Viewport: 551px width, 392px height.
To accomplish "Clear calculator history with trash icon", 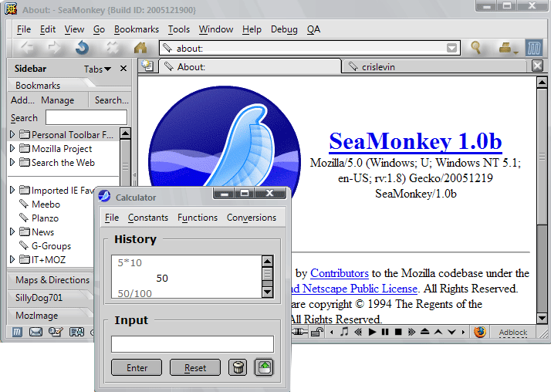I will pos(238,367).
